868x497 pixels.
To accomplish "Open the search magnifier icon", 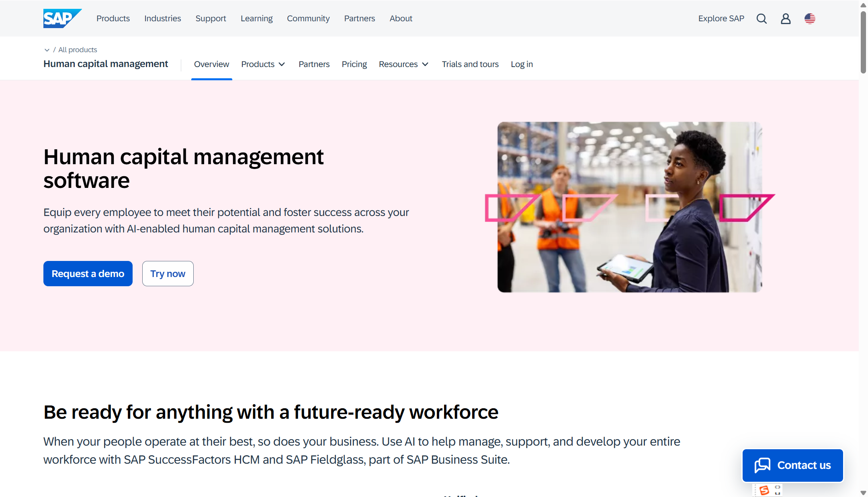I will pos(762,18).
